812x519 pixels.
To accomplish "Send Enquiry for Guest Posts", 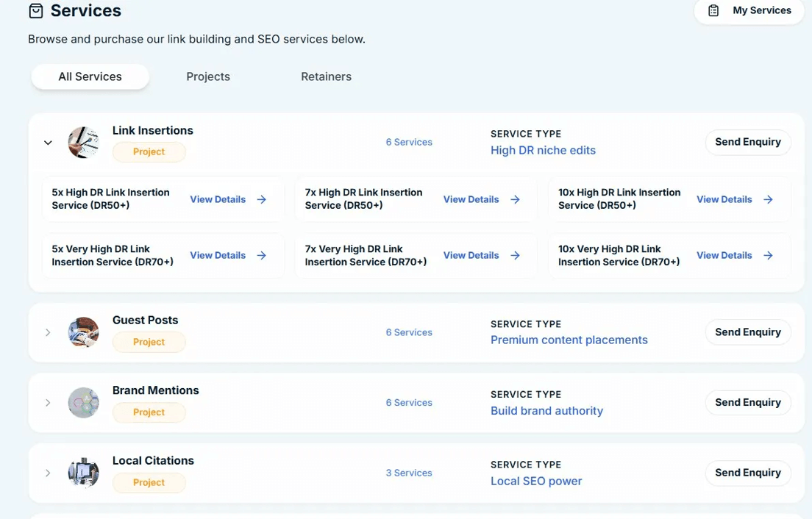I will pyautogui.click(x=747, y=332).
